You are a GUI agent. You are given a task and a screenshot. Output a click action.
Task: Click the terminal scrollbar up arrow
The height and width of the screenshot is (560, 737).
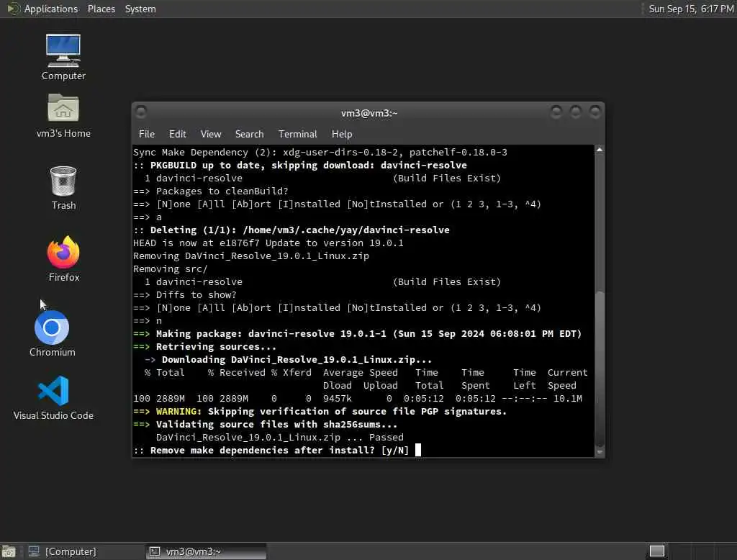pyautogui.click(x=600, y=150)
